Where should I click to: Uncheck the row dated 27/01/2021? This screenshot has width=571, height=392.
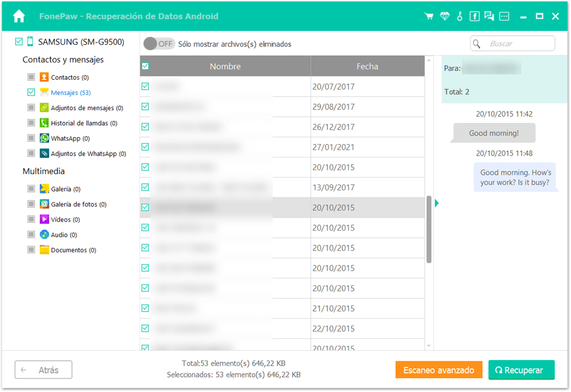[145, 147]
